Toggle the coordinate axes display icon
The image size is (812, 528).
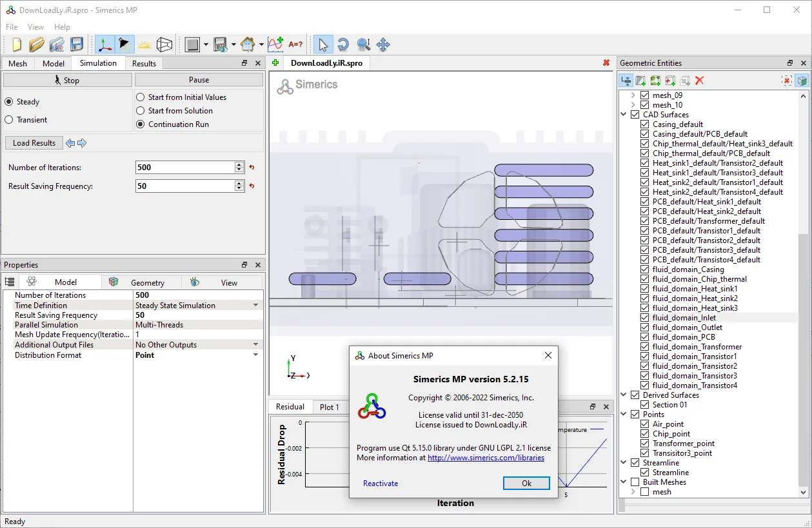[x=104, y=44]
